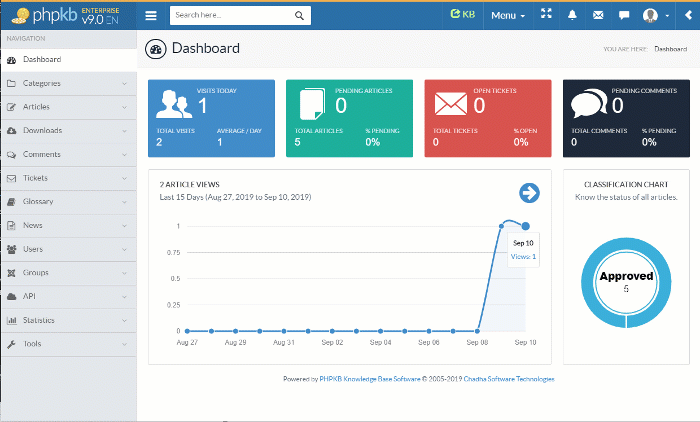Open the KB public view shortcut
The height and width of the screenshot is (422, 700).
click(x=462, y=15)
